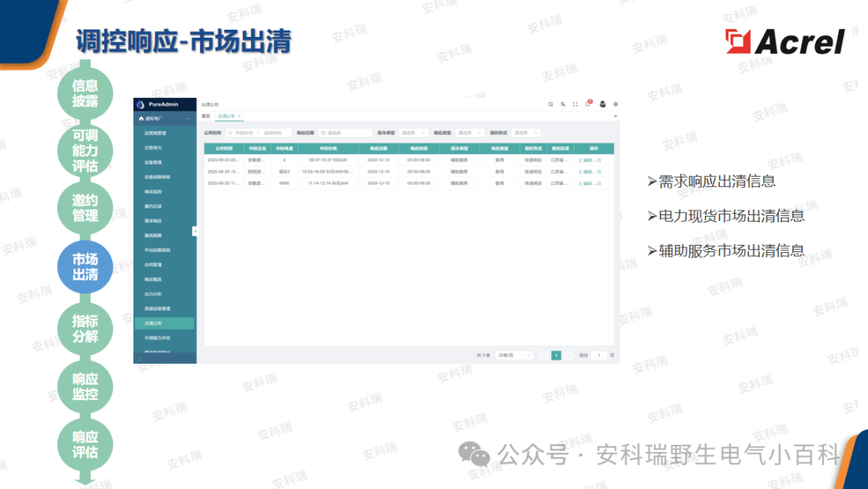This screenshot has width=868, height=489.
Task: Click bottom-left sidebar collapse icon
Action: point(140,359)
